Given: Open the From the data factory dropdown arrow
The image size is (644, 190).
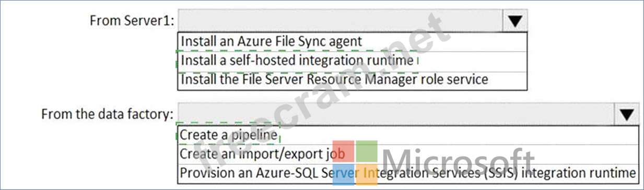Looking at the screenshot, I should (627, 114).
